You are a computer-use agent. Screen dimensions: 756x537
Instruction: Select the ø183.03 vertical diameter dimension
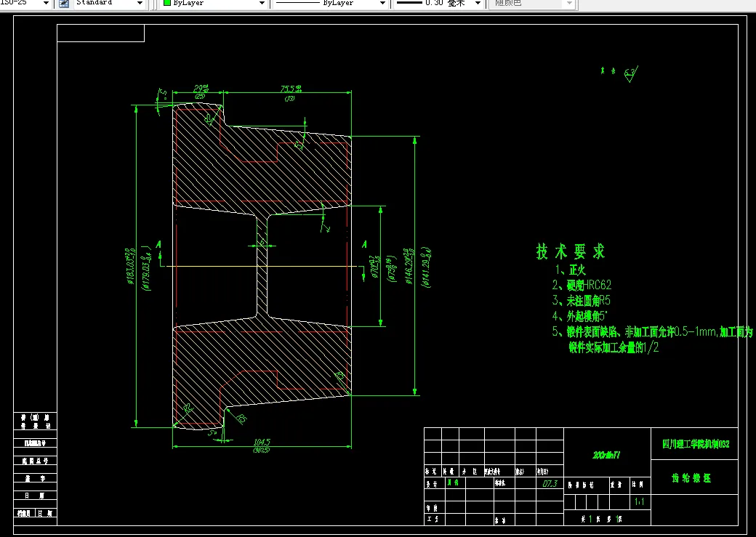[x=130, y=267]
